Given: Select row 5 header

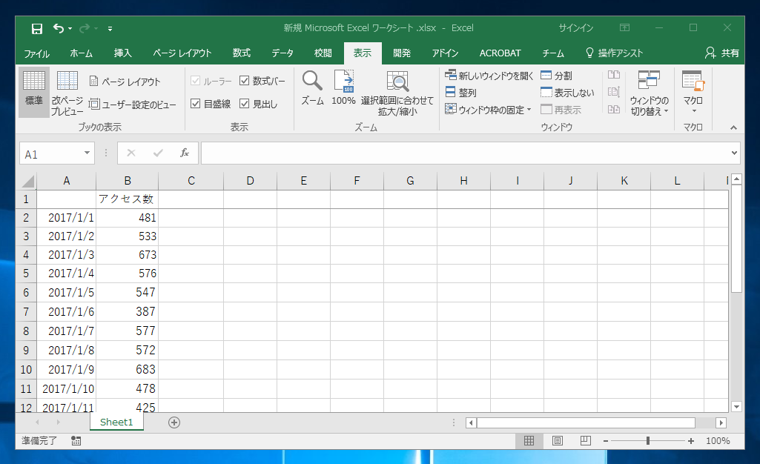Looking at the screenshot, I should [26, 274].
